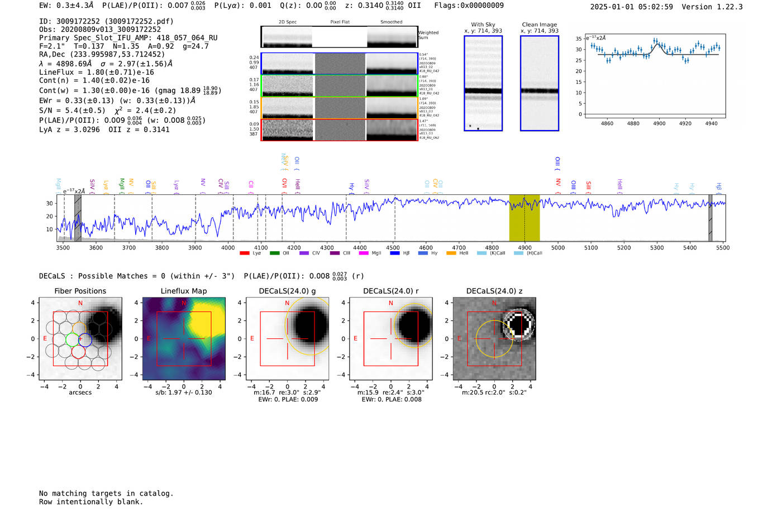The height and width of the screenshot is (532, 782).
Task: Click the RA,Dec coordinates line
Action: pos(102,55)
